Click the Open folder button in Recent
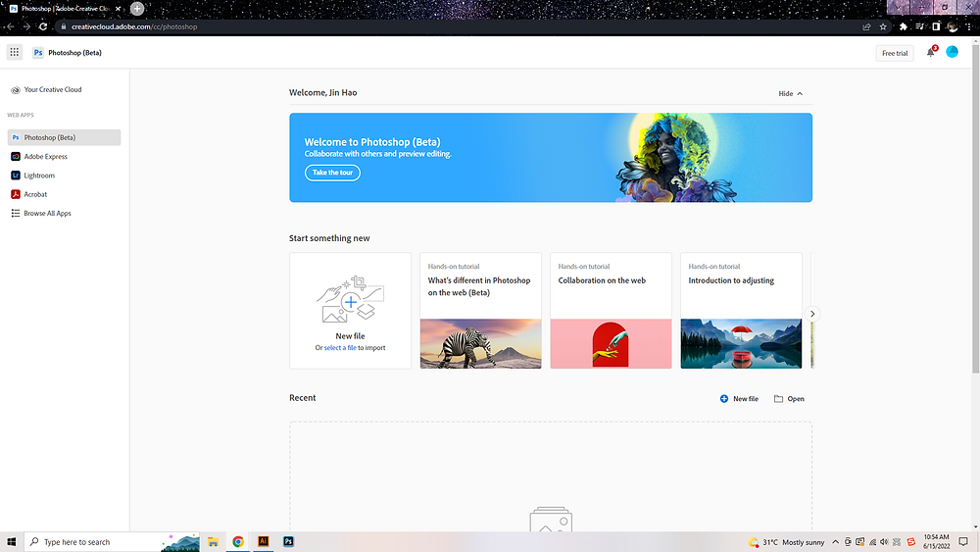 click(789, 399)
